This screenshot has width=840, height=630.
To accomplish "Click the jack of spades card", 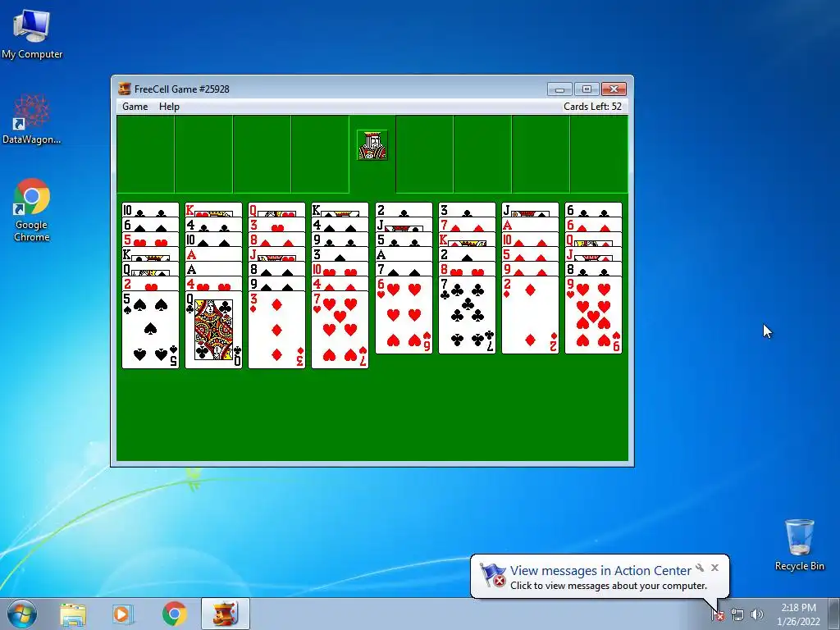I will pos(530,209).
